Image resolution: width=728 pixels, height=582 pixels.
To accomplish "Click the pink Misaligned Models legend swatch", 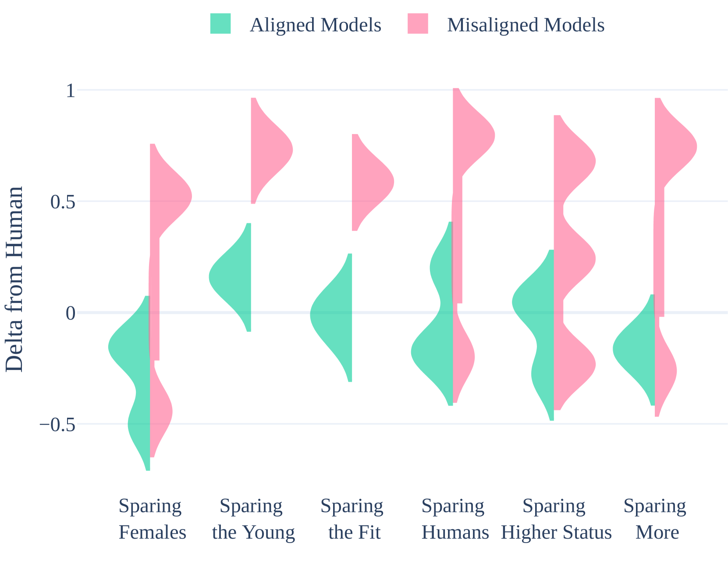I will [418, 24].
